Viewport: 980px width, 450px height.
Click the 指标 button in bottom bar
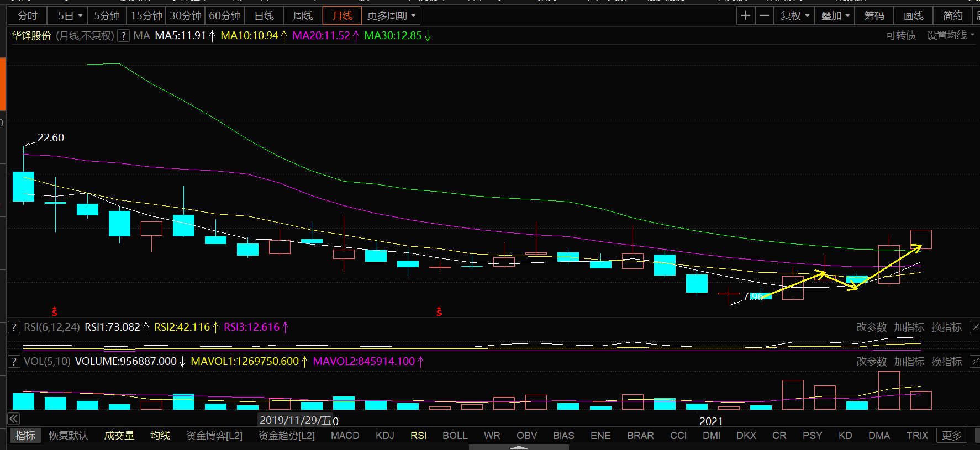click(x=25, y=436)
